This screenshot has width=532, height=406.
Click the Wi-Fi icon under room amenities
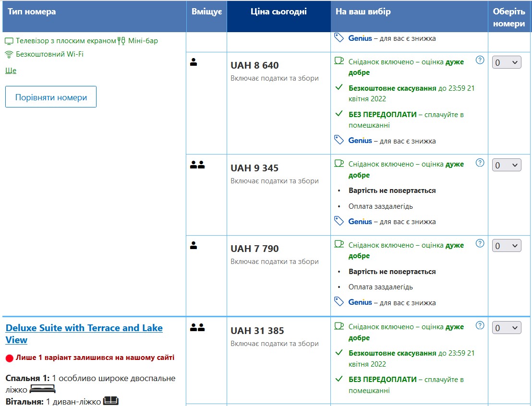click(9, 54)
